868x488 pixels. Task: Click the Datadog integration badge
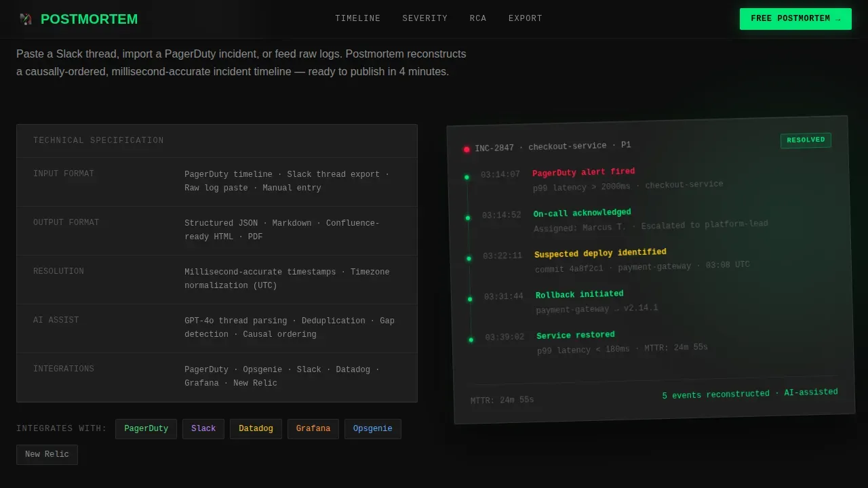pyautogui.click(x=256, y=429)
